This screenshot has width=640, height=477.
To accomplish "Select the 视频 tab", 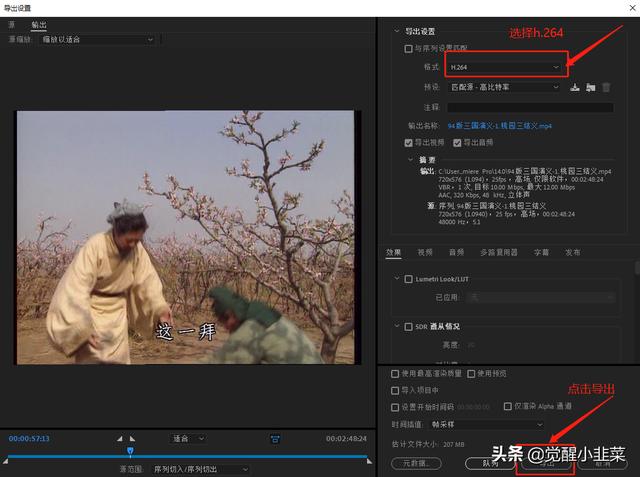I will pyautogui.click(x=425, y=253).
